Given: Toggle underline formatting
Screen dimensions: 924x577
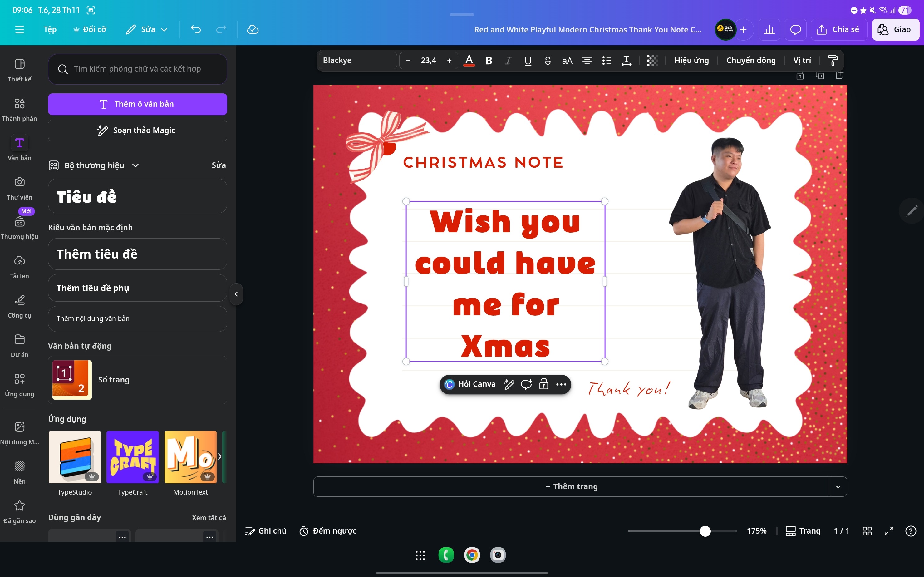Looking at the screenshot, I should (x=528, y=60).
